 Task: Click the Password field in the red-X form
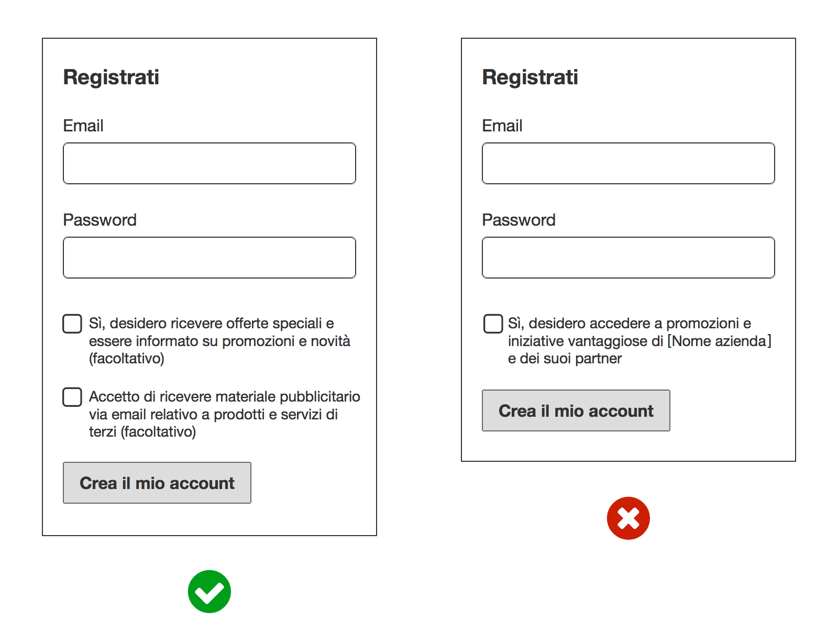[x=629, y=258]
